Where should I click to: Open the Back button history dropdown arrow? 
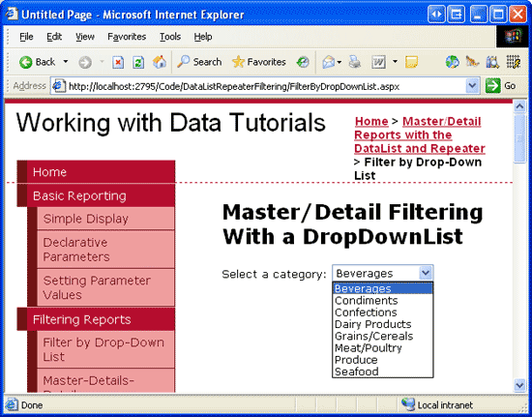tap(66, 62)
